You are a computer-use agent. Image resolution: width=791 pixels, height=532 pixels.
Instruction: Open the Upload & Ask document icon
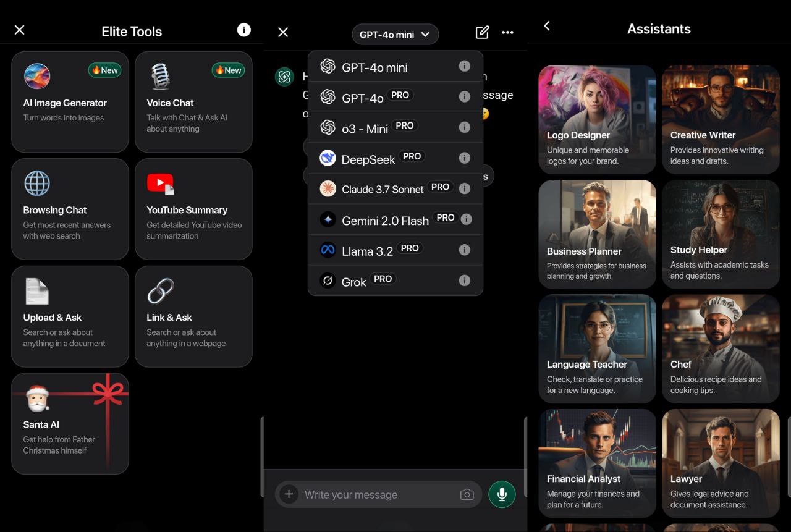click(36, 291)
